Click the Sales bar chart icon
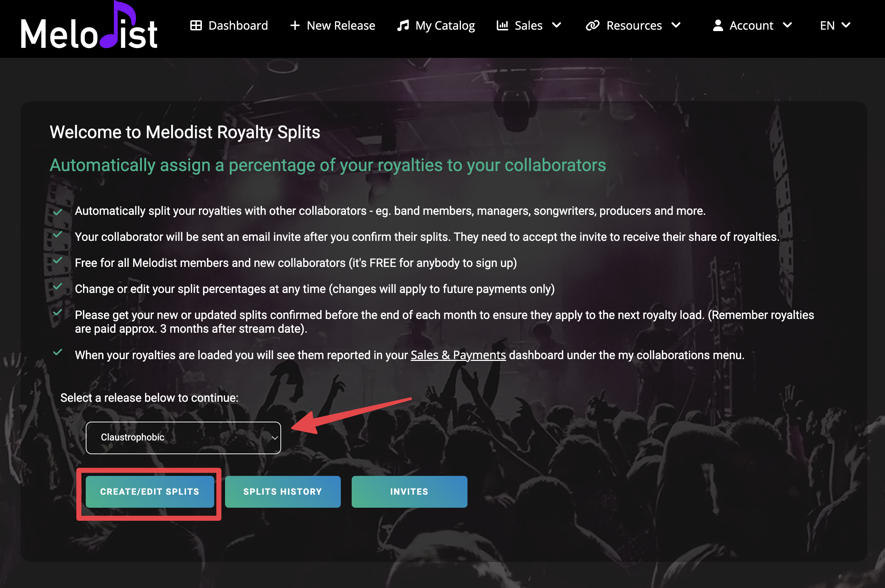Viewport: 885px width, 588px height. pyautogui.click(x=502, y=26)
